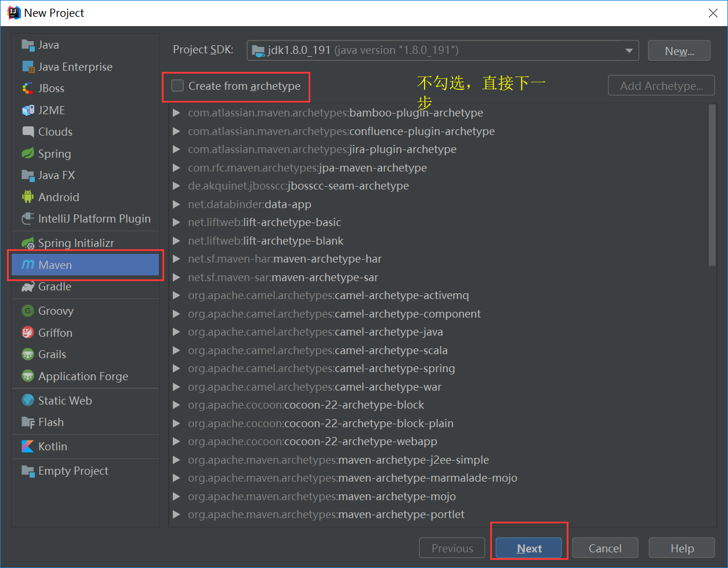Image resolution: width=728 pixels, height=568 pixels.
Task: Pick the Java FX icon
Action: pos(28,175)
